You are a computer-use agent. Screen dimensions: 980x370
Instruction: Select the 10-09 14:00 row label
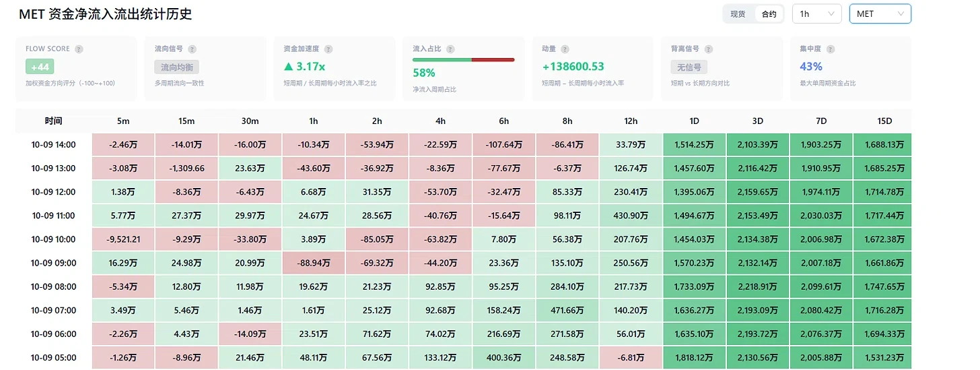[x=54, y=145]
